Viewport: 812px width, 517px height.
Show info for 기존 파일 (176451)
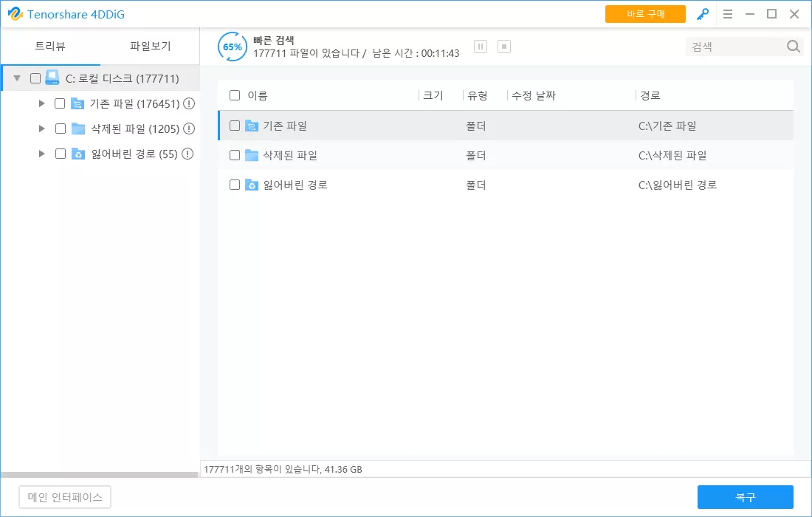(x=189, y=103)
